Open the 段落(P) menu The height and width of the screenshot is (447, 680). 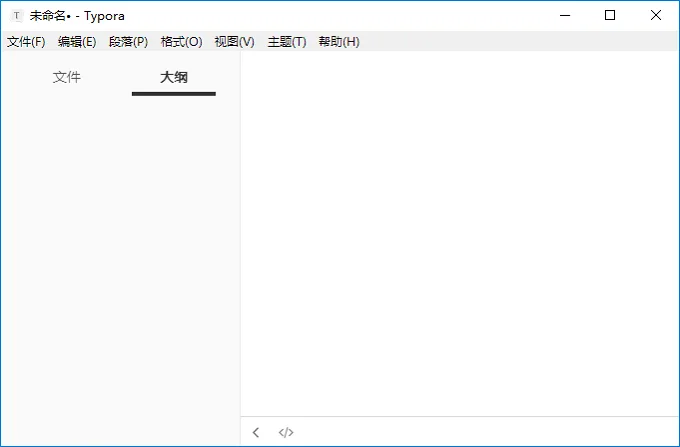(x=128, y=42)
